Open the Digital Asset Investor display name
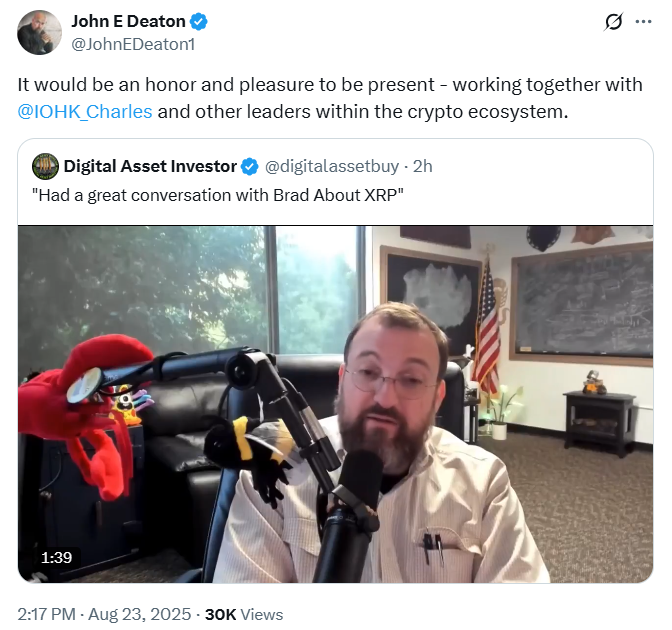The height and width of the screenshot is (630, 672). coord(150,166)
